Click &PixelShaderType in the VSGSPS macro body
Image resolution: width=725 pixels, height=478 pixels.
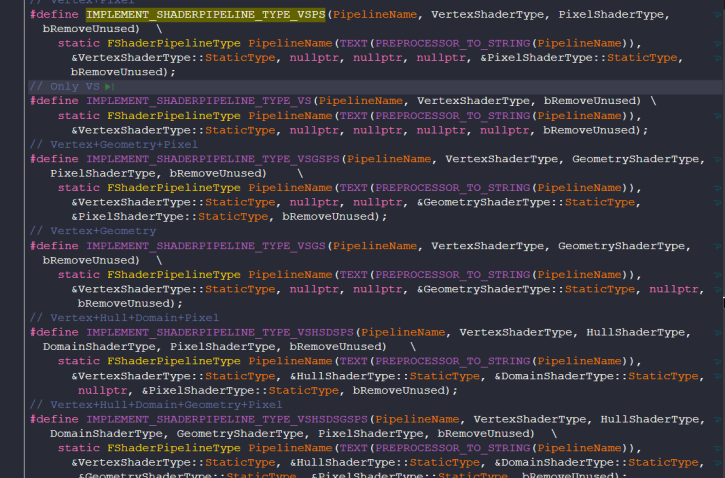click(x=128, y=217)
